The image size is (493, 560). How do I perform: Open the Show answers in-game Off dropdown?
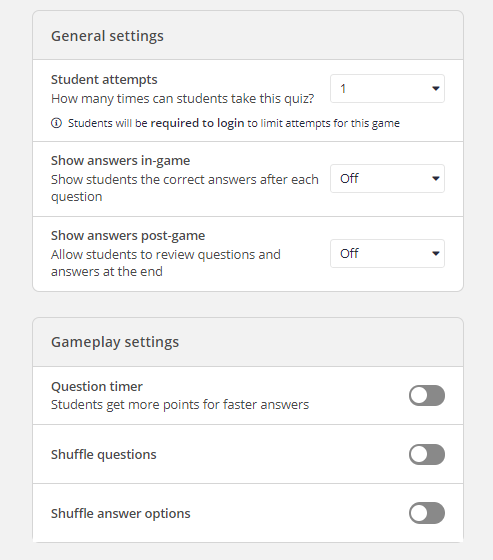click(x=387, y=179)
